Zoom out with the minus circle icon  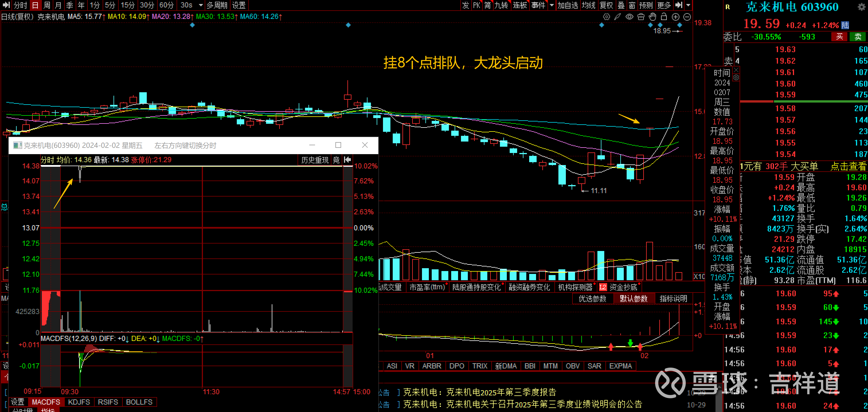tap(687, 17)
